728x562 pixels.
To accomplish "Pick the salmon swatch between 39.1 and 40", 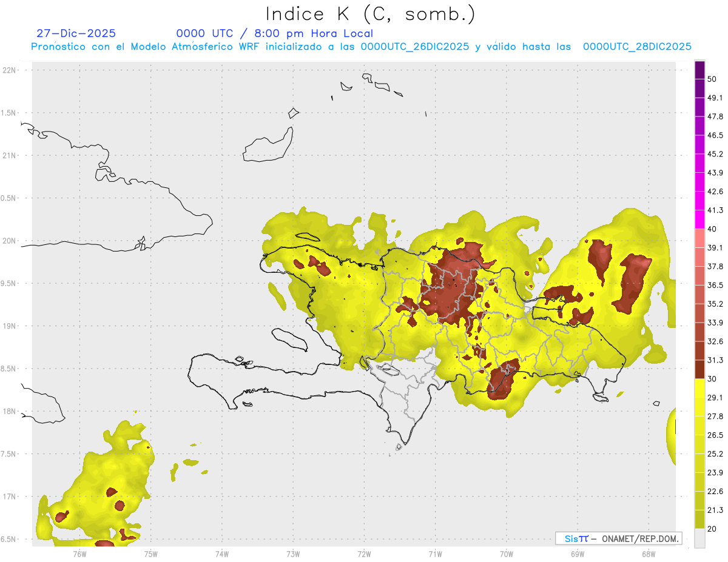I will (699, 238).
